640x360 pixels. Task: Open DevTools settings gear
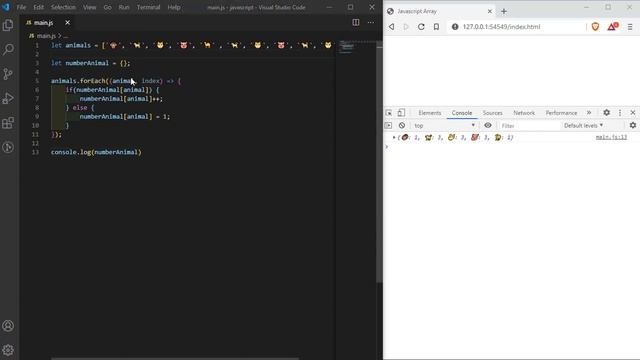pos(607,113)
